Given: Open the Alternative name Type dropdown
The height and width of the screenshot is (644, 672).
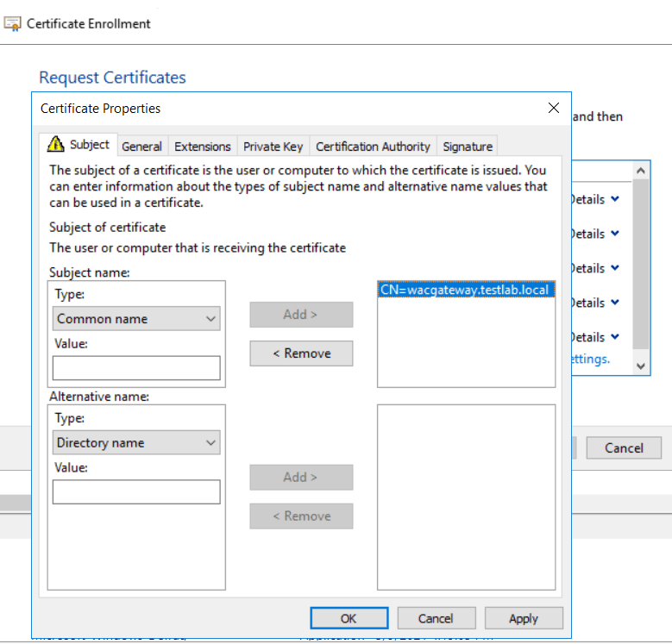Looking at the screenshot, I should (136, 442).
